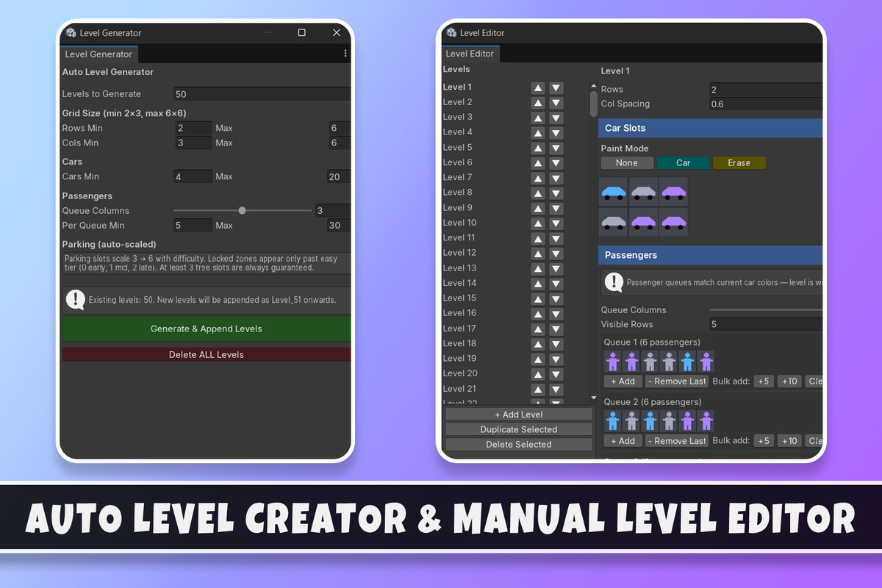The height and width of the screenshot is (588, 882).
Task: Click the Passengers section header in Level Editor
Action: point(710,255)
